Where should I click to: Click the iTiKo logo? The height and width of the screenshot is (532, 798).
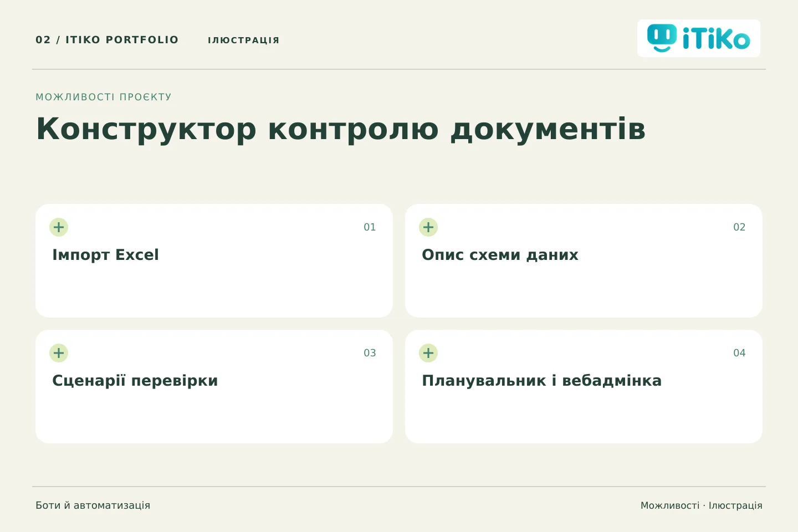coord(698,38)
